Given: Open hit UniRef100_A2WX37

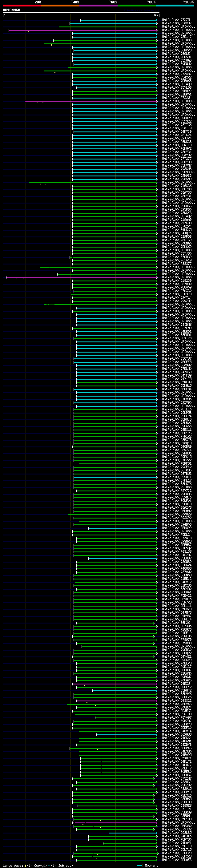Looking at the screenshot, I should click(x=176, y=23).
